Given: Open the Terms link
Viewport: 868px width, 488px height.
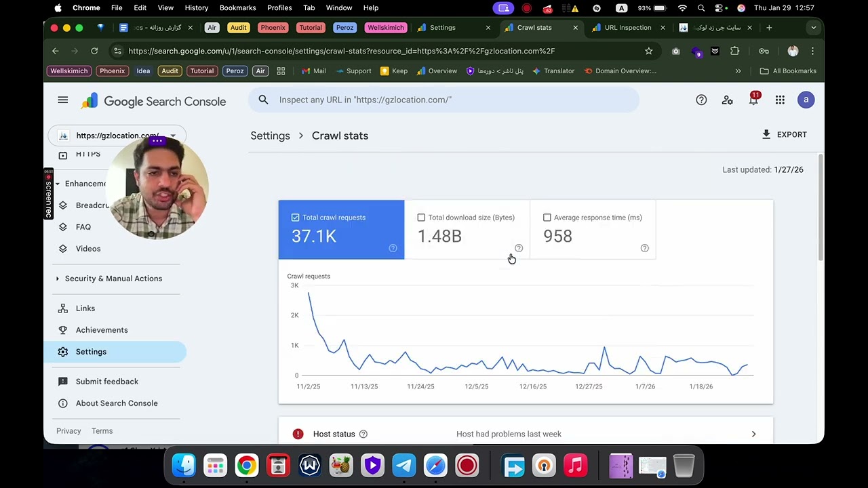Looking at the screenshot, I should coord(102,431).
